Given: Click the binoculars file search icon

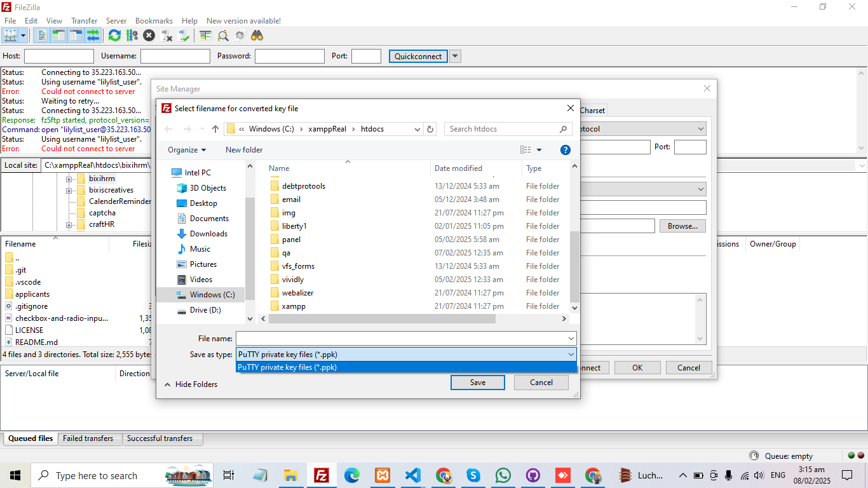Looking at the screenshot, I should click(257, 36).
